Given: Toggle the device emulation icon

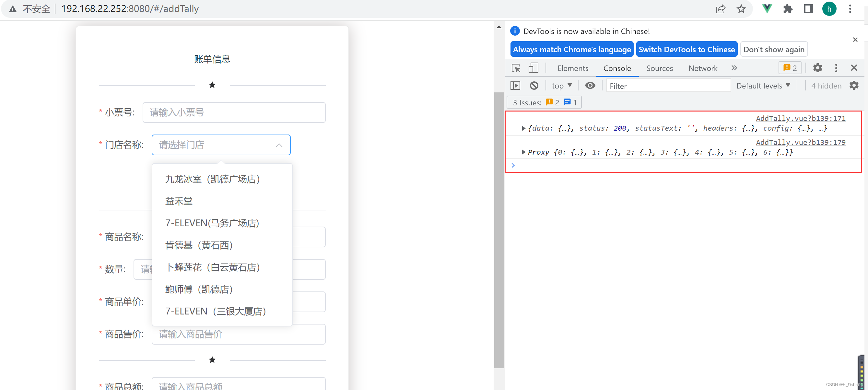Looking at the screenshot, I should point(533,68).
